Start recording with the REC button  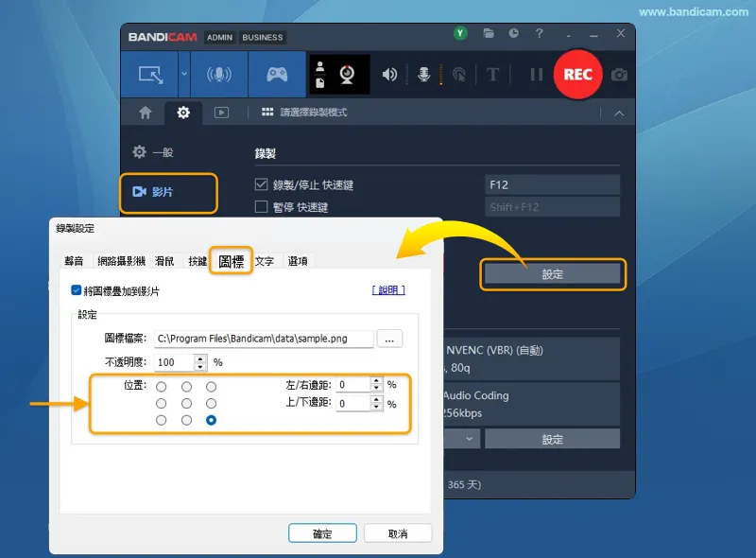(x=577, y=75)
